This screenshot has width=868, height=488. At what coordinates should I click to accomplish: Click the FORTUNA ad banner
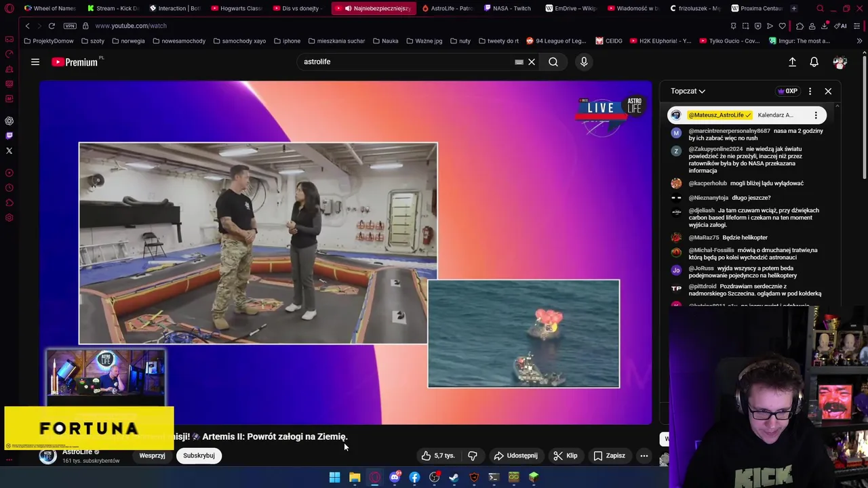point(89,428)
